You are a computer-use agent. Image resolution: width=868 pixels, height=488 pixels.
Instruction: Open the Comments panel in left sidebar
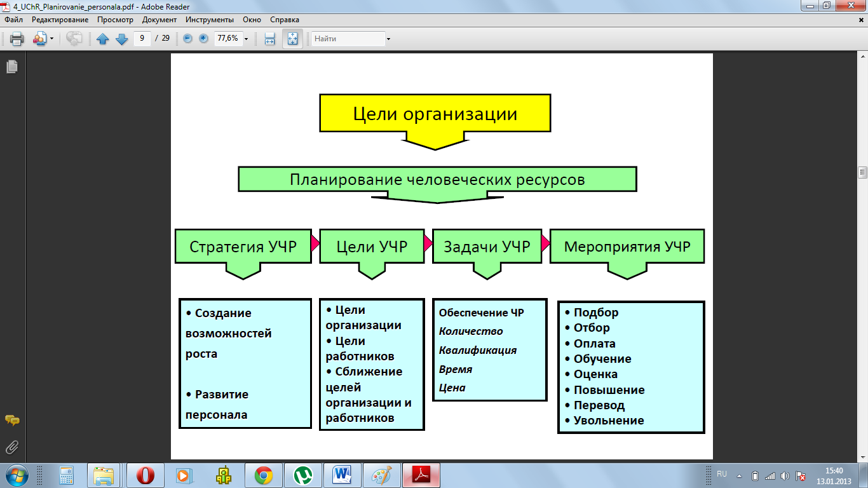point(12,420)
